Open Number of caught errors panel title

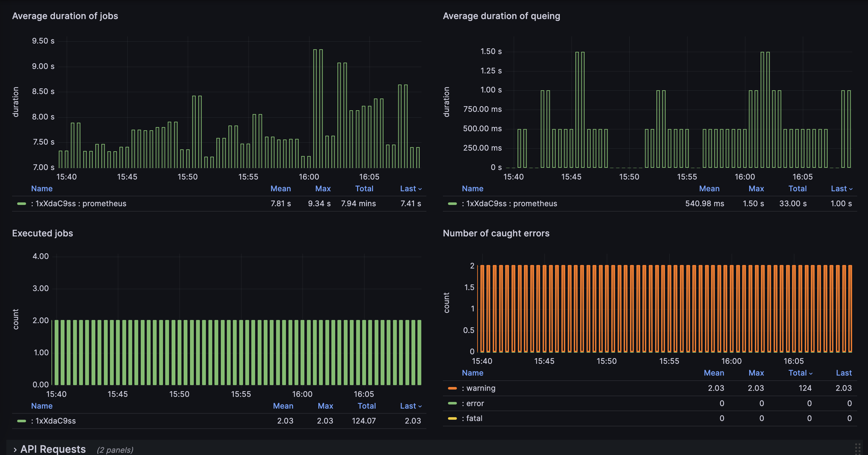(x=496, y=233)
